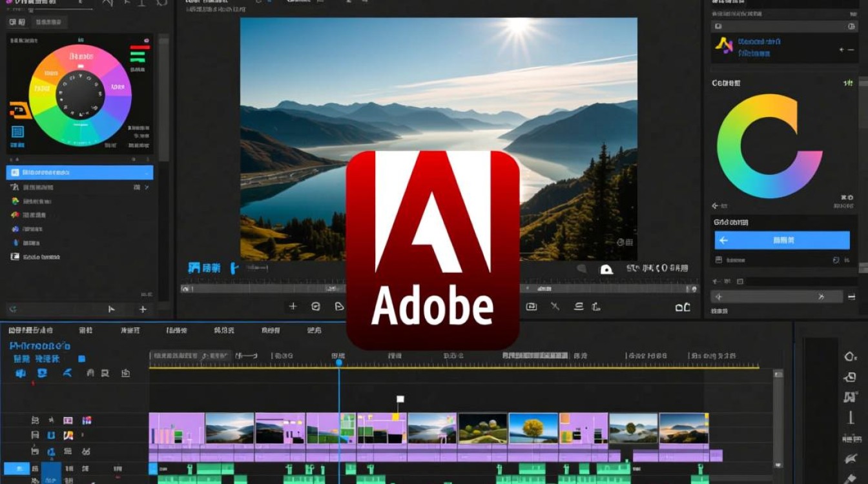Click the blue left-arrow button in the right panel
Viewport: 868px width, 484px height.
(x=782, y=240)
